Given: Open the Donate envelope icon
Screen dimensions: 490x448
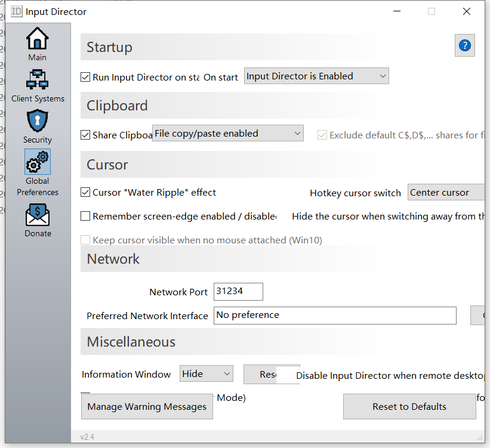Looking at the screenshot, I should click(x=38, y=215).
